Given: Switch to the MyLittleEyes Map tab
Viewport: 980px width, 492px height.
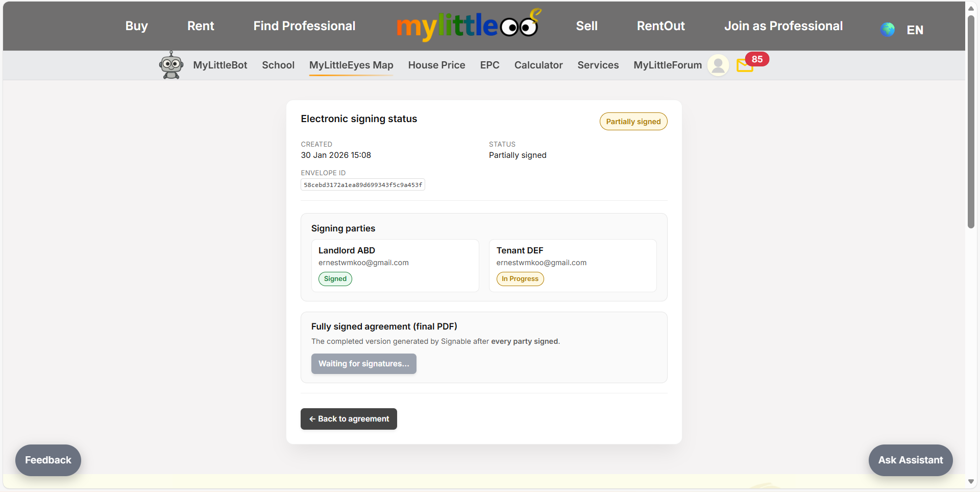Looking at the screenshot, I should click(351, 65).
